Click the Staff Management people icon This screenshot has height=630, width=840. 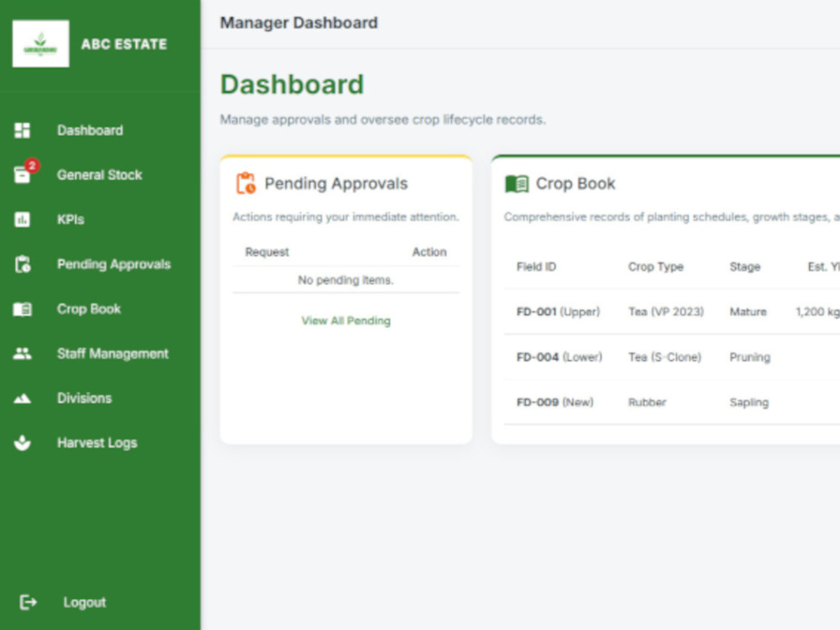pyautogui.click(x=23, y=354)
